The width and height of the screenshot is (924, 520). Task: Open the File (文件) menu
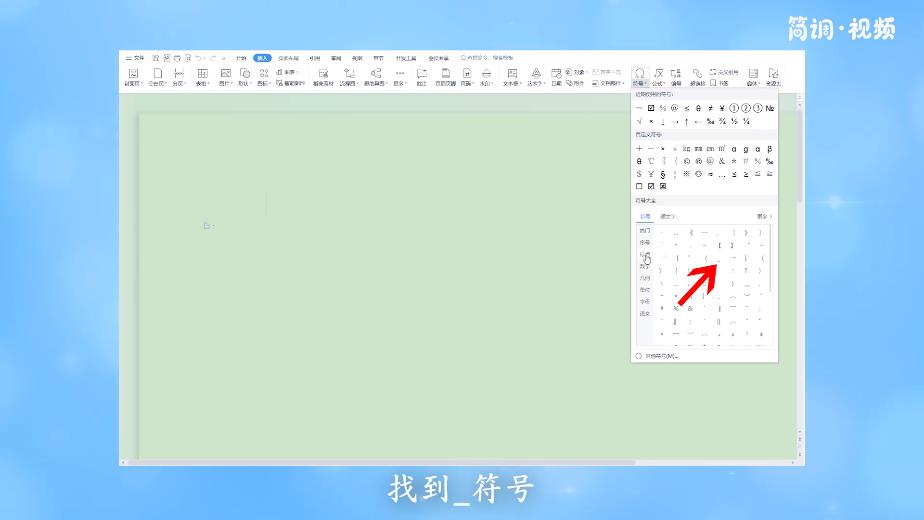[135, 58]
